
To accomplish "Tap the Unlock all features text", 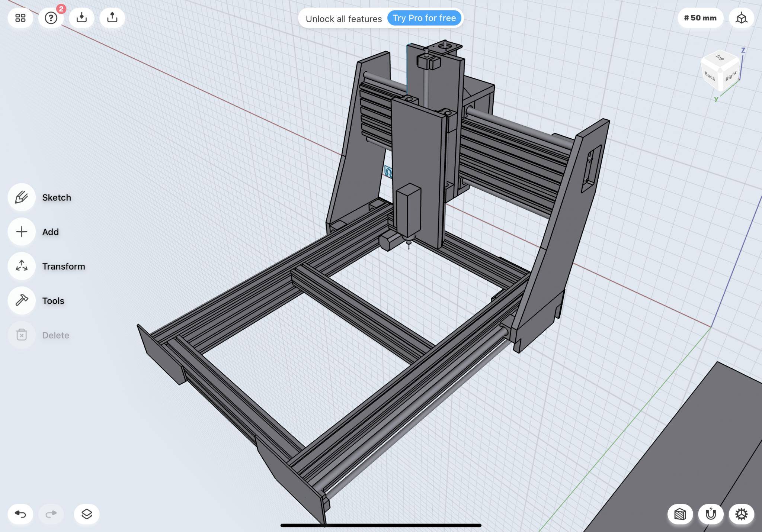I will tap(343, 19).
